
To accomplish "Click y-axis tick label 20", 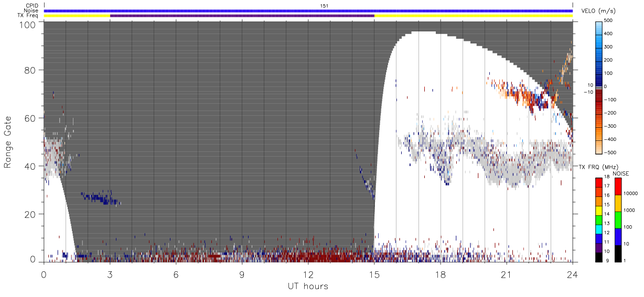I will (29, 214).
